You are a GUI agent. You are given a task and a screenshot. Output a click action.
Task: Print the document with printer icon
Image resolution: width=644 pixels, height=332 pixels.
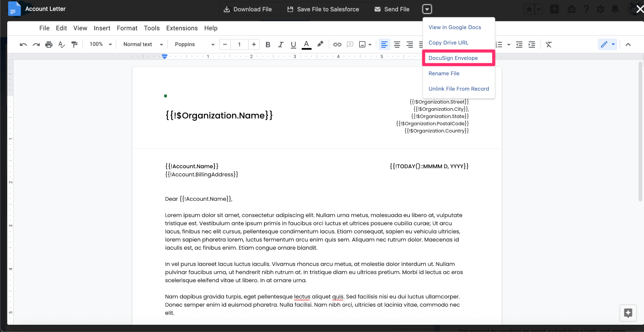click(49, 45)
